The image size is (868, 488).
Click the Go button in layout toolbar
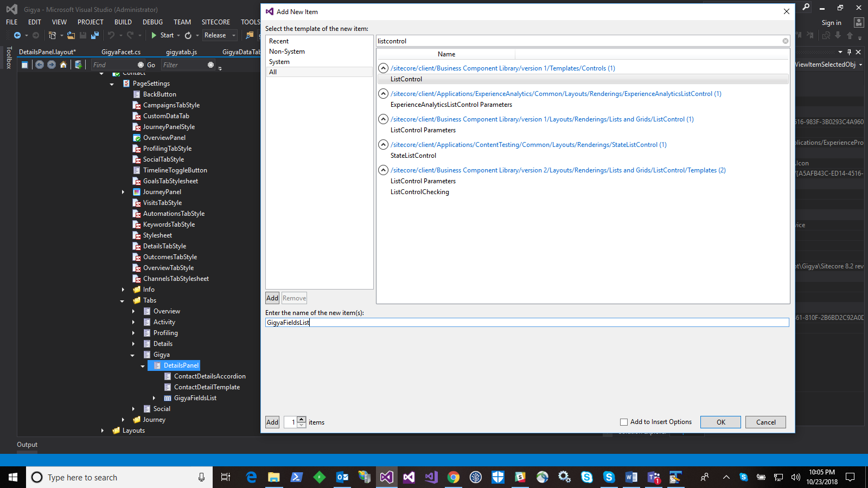(151, 65)
